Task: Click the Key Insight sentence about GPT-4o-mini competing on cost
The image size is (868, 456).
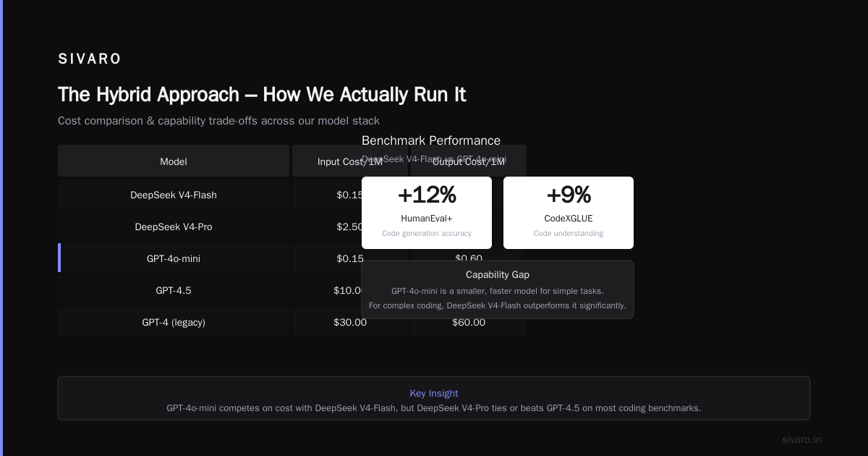Action: click(434, 408)
